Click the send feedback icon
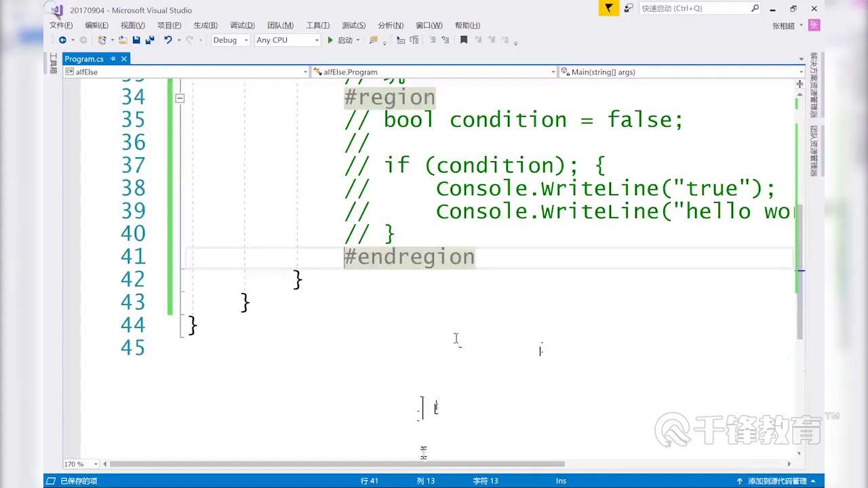 [629, 8]
